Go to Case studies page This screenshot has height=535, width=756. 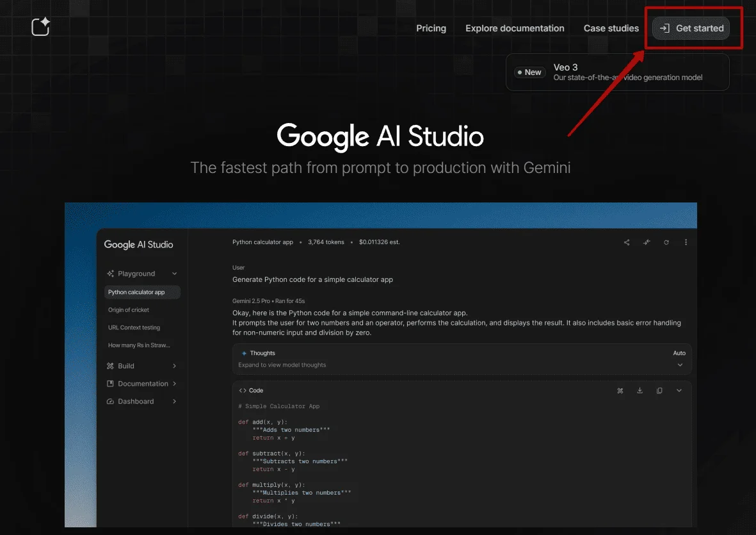click(611, 28)
